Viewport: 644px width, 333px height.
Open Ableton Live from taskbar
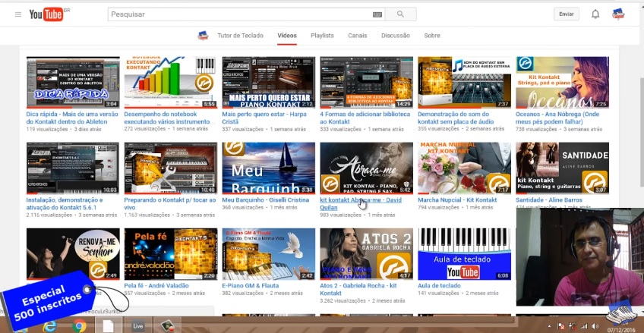[x=137, y=325]
